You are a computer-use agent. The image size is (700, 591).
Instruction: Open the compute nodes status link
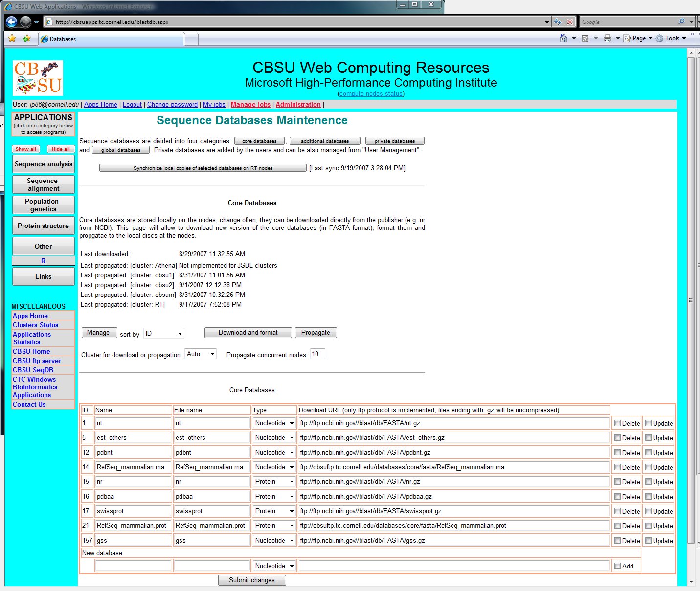[x=371, y=94]
